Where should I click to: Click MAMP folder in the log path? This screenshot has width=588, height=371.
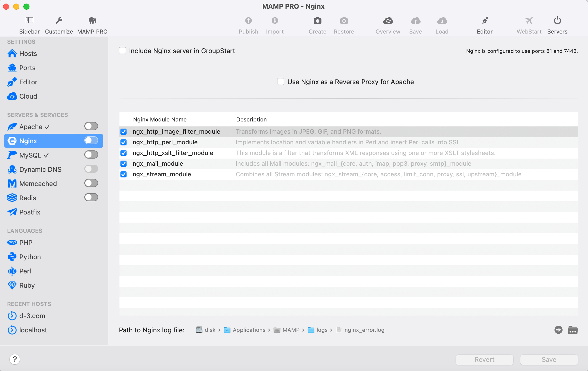[x=287, y=330]
